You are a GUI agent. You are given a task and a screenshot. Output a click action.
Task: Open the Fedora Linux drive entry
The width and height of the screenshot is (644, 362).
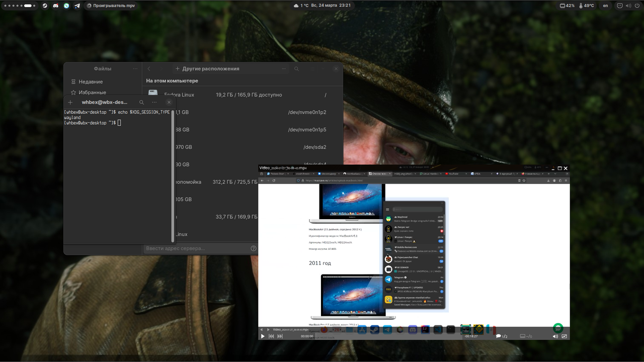244,95
